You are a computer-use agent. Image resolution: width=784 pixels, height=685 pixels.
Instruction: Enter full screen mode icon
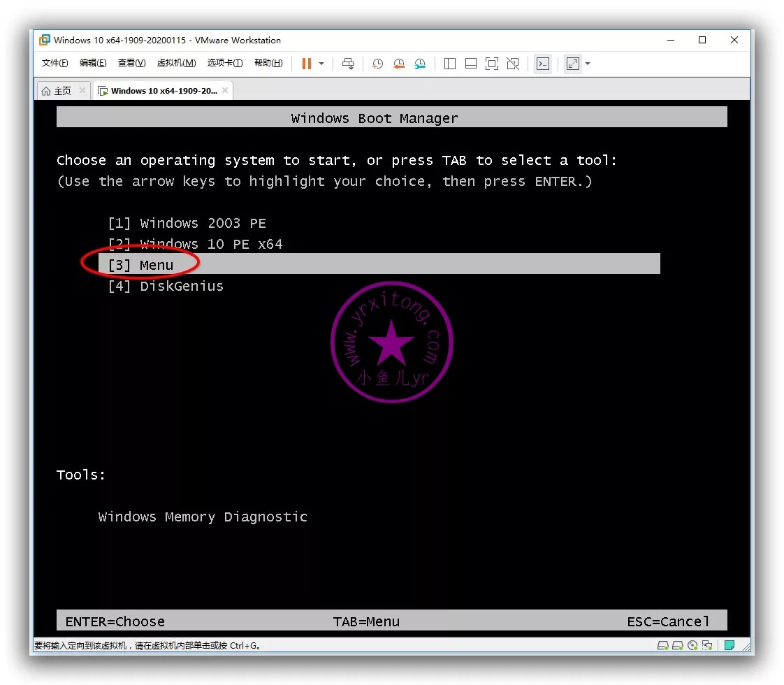pos(492,64)
